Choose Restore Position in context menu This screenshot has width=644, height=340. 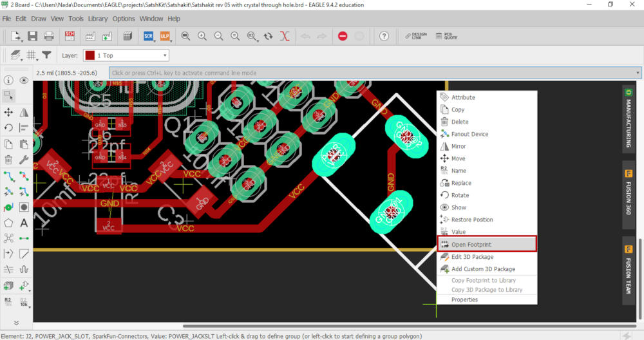(487, 220)
